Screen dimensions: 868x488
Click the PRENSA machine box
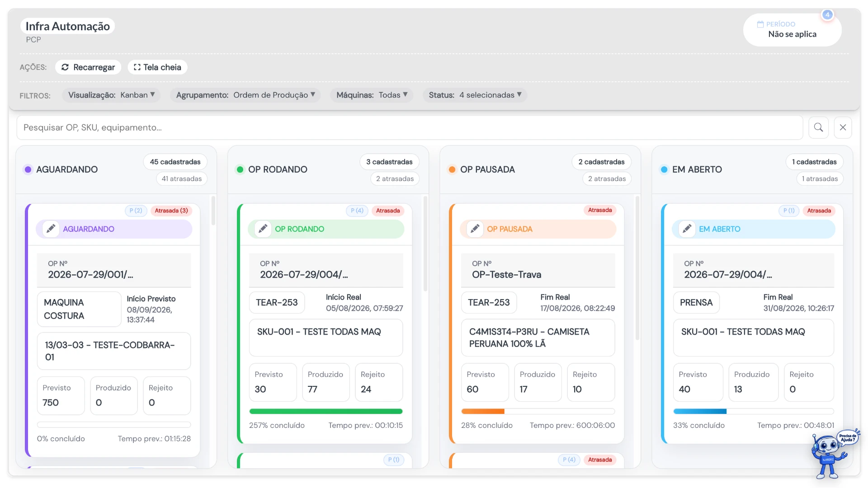point(696,303)
